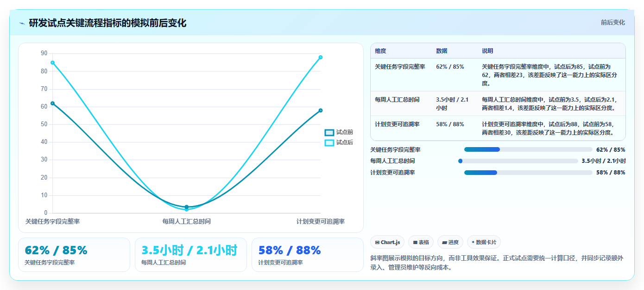
Task: Select the 说明 column header
Action: point(487,51)
